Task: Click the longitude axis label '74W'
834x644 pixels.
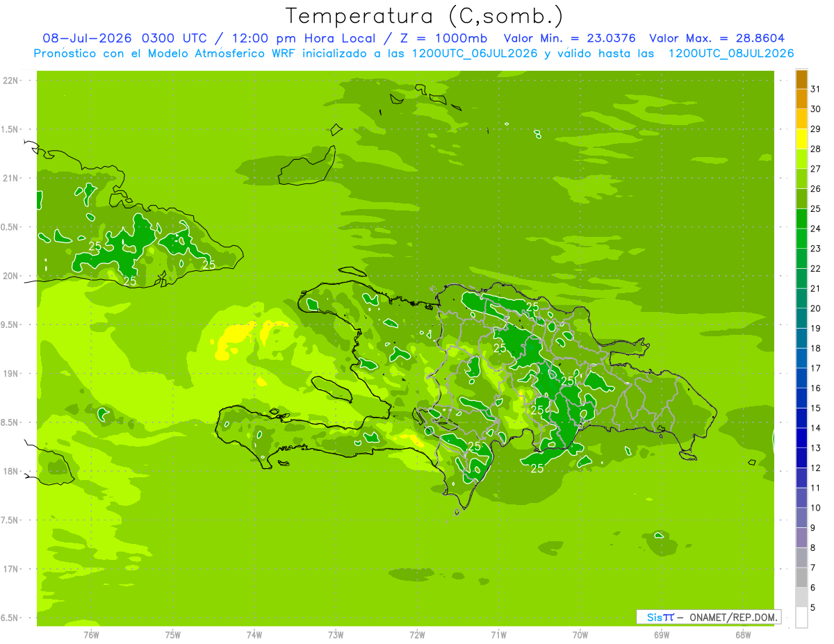Action: pos(254,634)
